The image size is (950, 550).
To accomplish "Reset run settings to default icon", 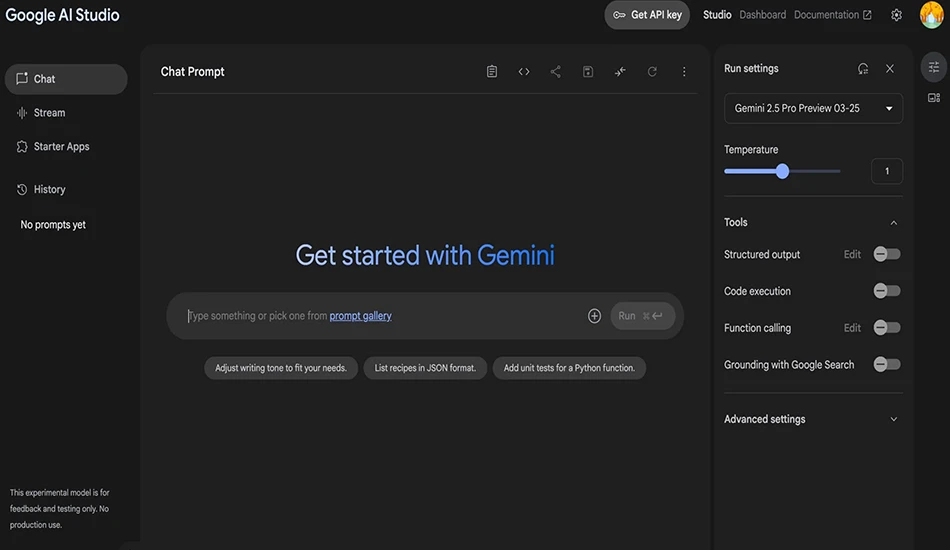I will click(863, 68).
